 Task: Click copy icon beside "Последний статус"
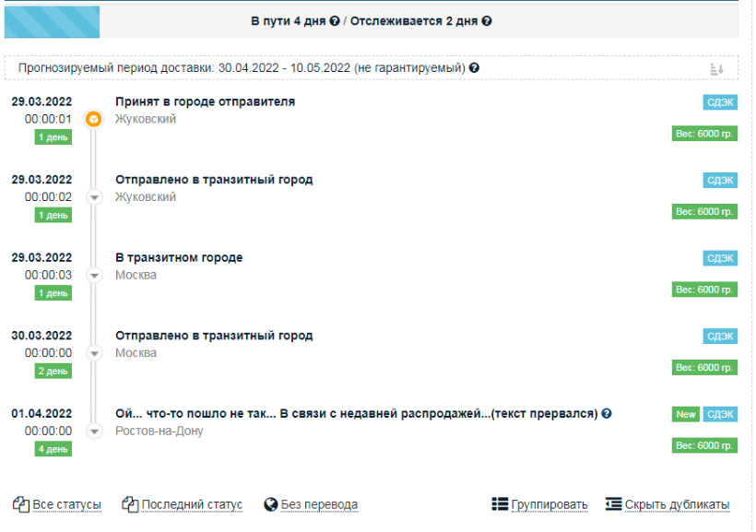point(130,504)
